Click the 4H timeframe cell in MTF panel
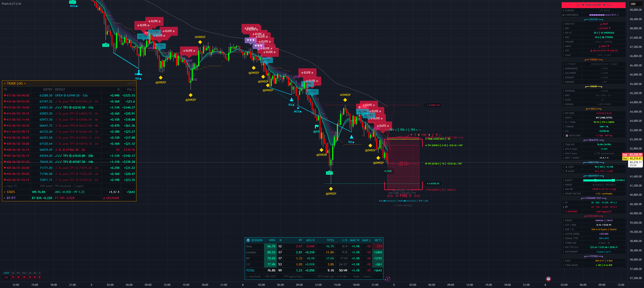 point(35,273)
